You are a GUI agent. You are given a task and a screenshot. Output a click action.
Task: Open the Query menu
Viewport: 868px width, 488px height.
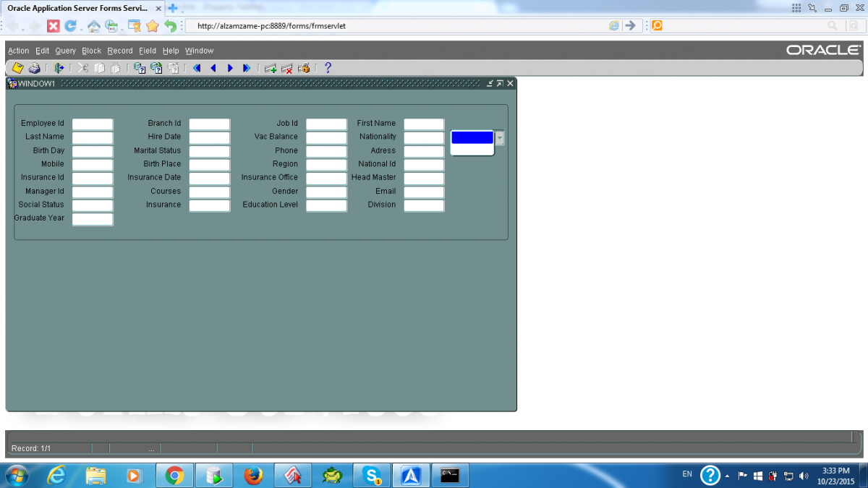(65, 51)
